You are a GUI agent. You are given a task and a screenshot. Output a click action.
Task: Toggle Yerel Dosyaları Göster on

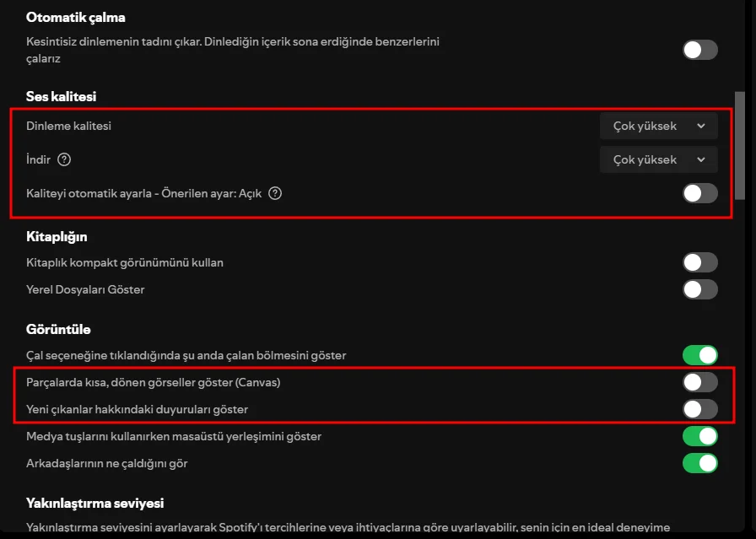point(699,289)
